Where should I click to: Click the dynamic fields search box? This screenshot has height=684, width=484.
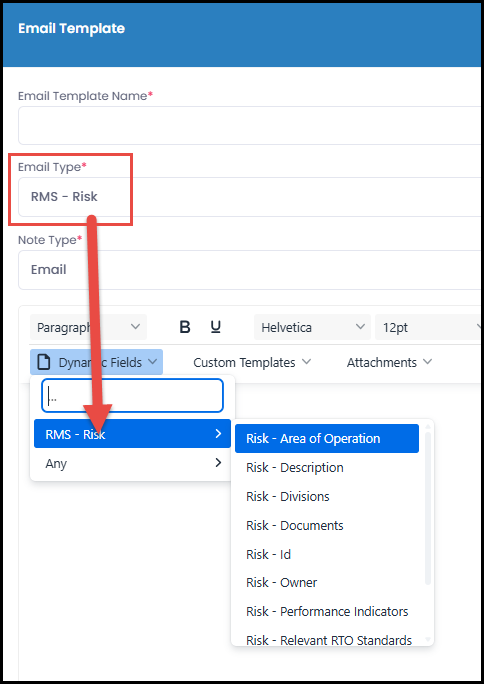tap(133, 395)
